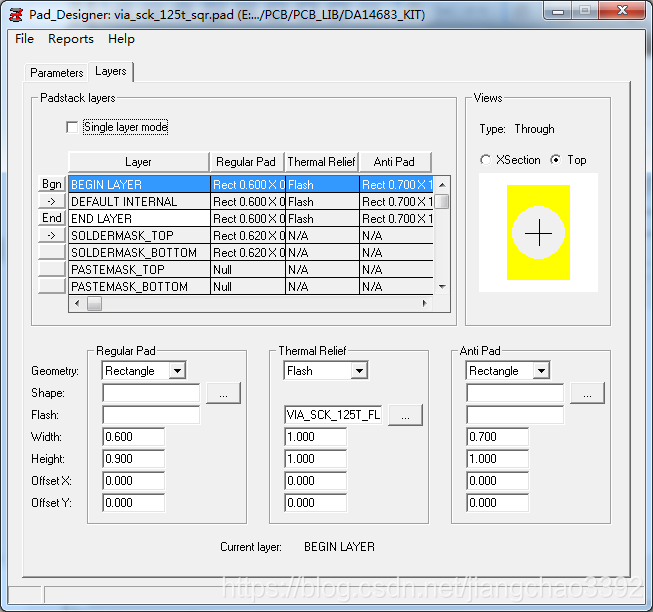
Task: Browse for Regular Pad shape with ellipsis button
Action: (223, 393)
